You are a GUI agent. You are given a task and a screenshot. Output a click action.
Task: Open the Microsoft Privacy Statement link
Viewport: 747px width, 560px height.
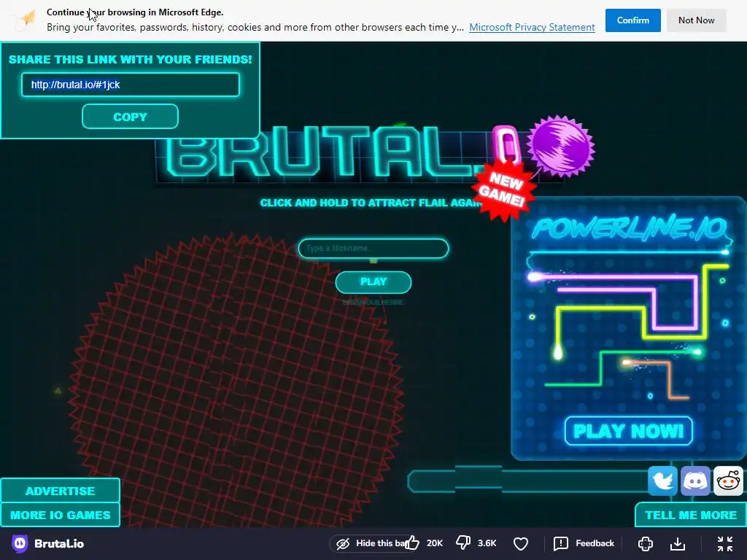(x=532, y=27)
